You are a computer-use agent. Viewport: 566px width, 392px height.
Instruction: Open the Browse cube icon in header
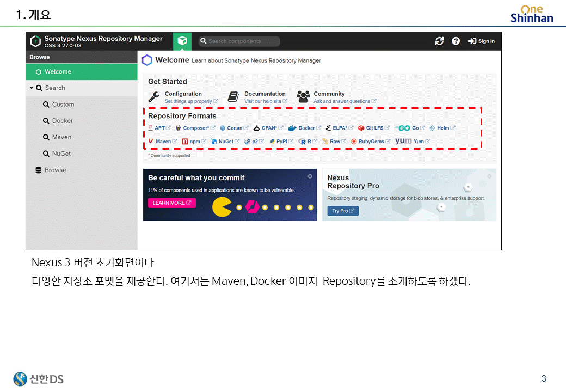point(182,41)
